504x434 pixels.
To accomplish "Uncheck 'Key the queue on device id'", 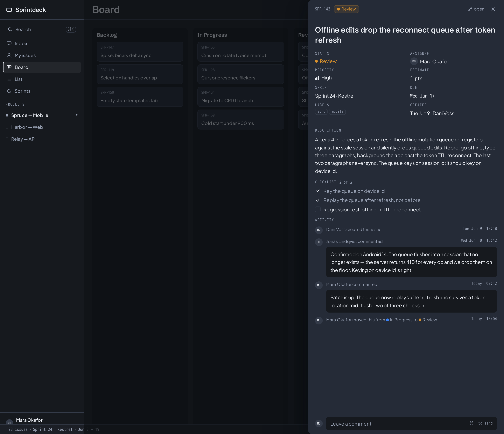I will 318,191.
